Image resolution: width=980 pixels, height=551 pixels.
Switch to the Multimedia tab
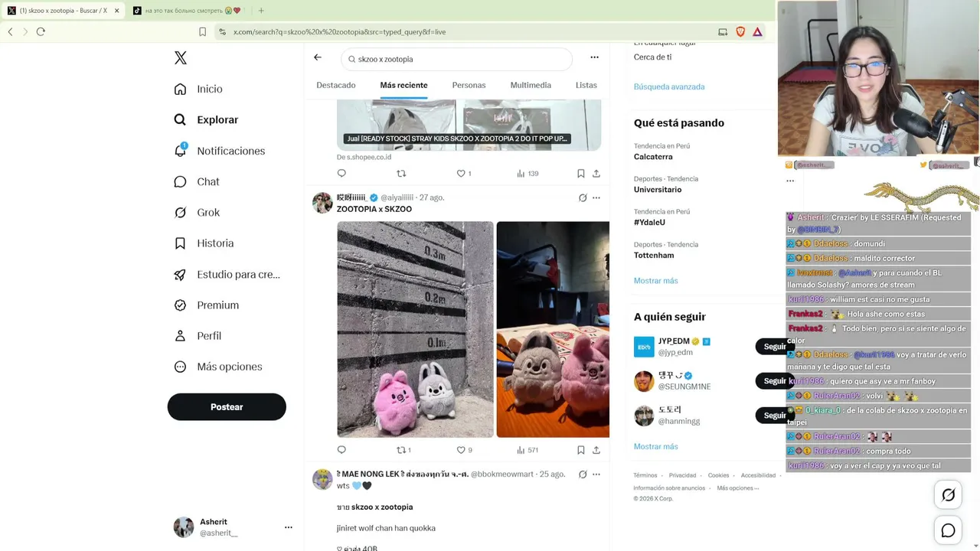[x=531, y=85]
